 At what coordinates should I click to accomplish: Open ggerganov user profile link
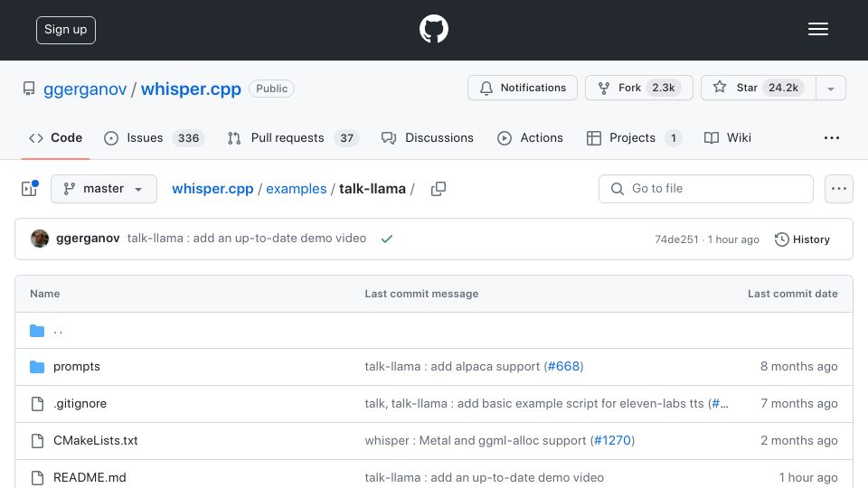point(85,89)
